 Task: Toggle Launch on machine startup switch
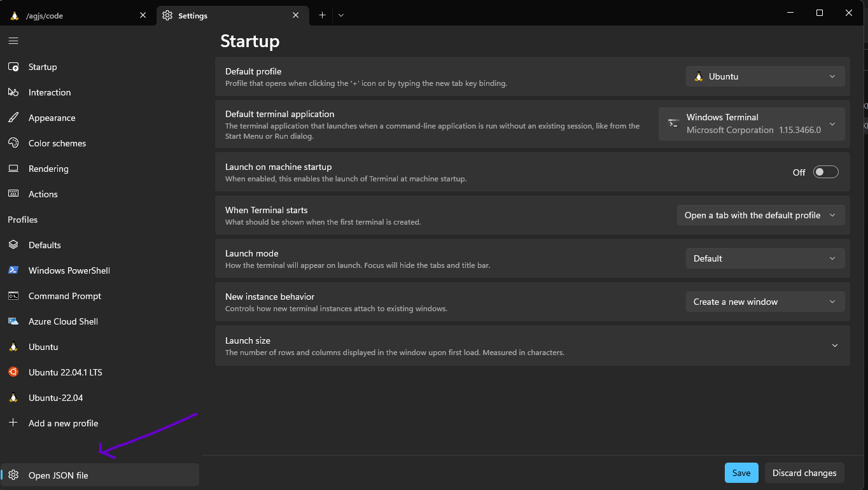pyautogui.click(x=826, y=172)
